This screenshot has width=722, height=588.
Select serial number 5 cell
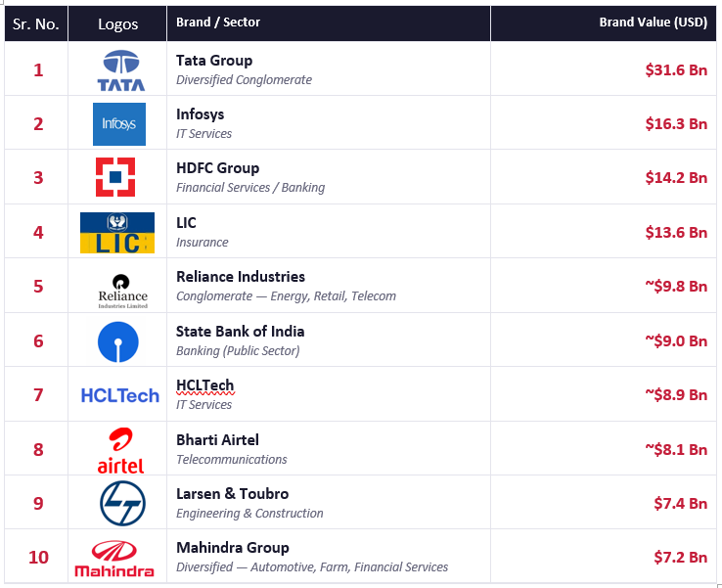pyautogui.click(x=36, y=286)
